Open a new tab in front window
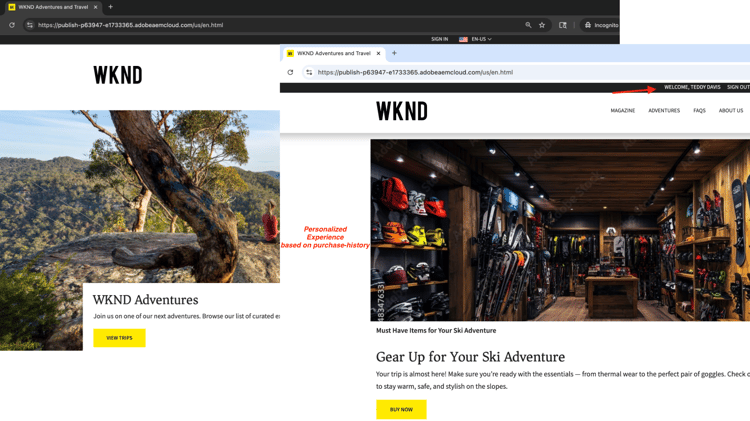 394,53
